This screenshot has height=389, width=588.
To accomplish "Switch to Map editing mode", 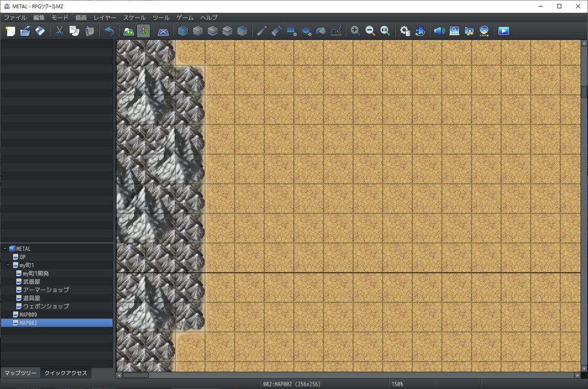I will tap(128, 31).
